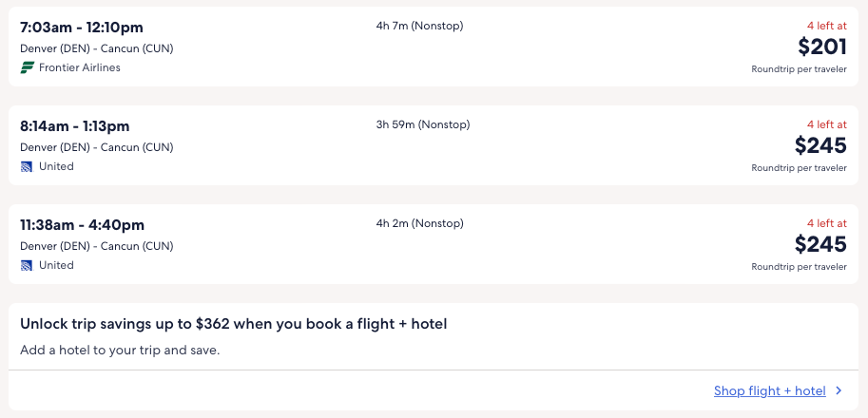The height and width of the screenshot is (418, 868).
Task: Click the $245 price on the 8:14am flight
Action: [821, 145]
